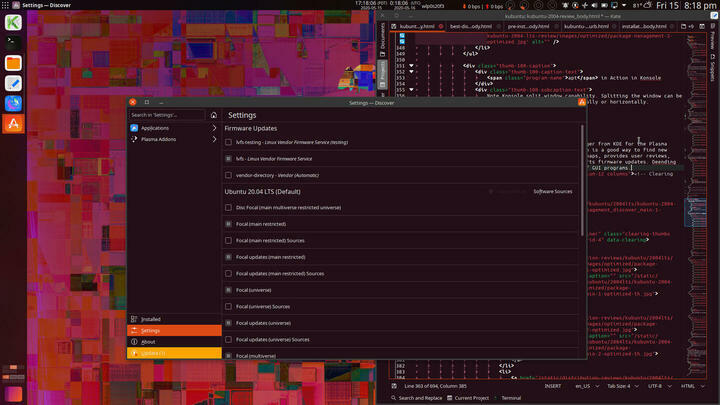
Task: Open Current Project panel in Kate
Action: pyautogui.click(x=468, y=398)
